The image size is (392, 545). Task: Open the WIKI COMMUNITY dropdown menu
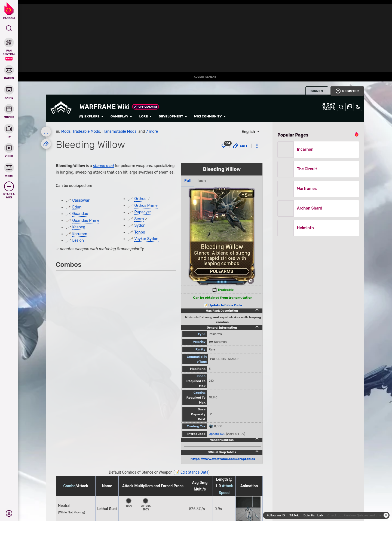(210, 116)
